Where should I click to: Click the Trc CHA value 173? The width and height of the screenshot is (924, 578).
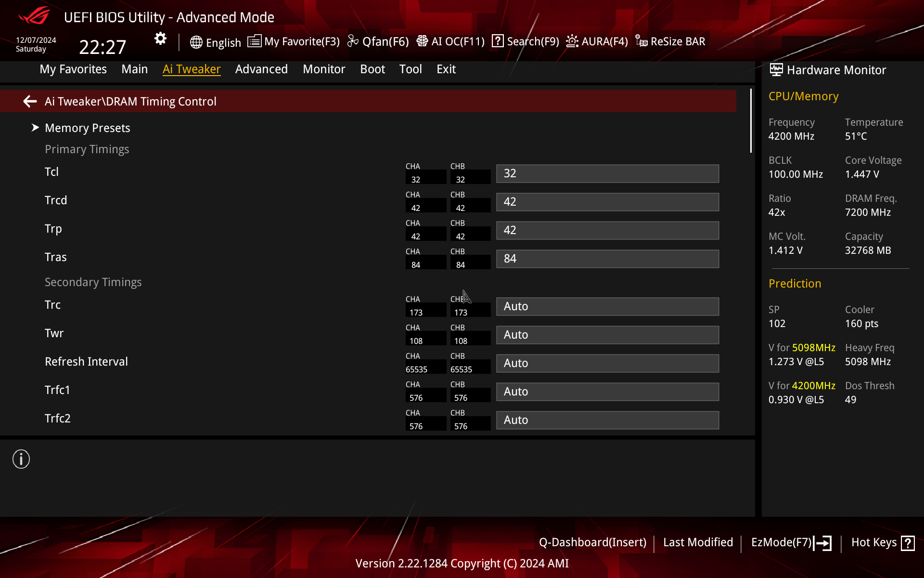[416, 313]
